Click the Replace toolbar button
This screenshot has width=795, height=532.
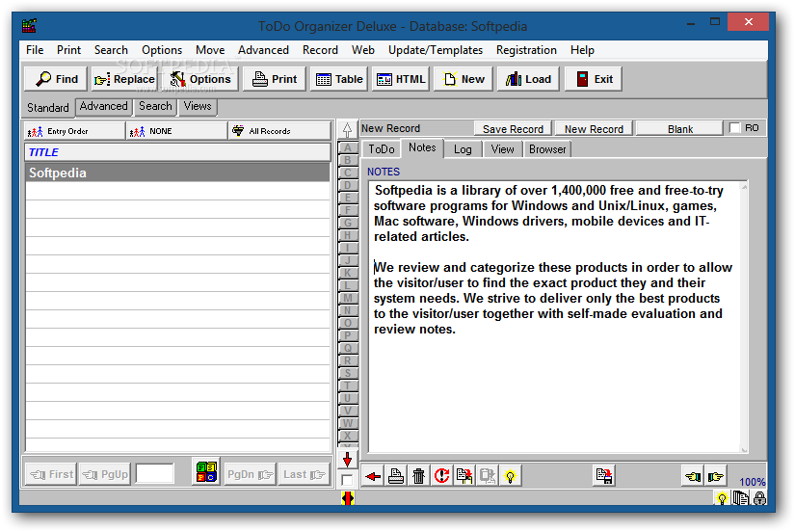tap(124, 79)
